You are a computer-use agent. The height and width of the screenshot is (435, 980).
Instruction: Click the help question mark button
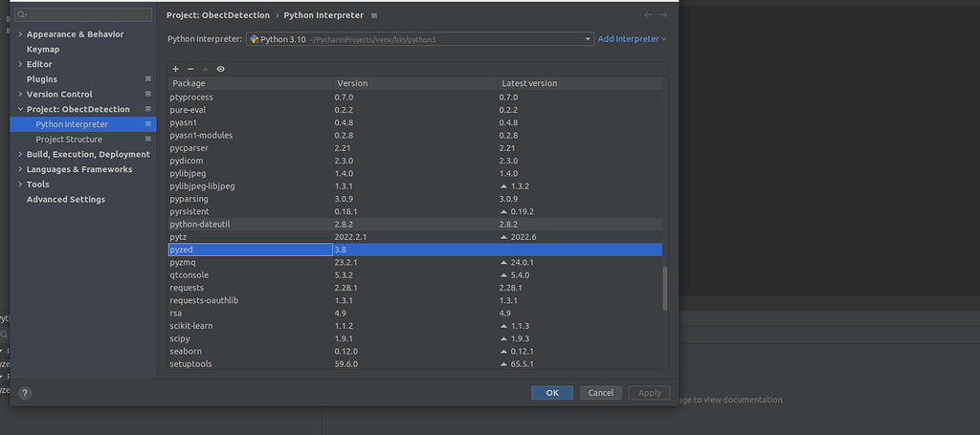(x=25, y=393)
